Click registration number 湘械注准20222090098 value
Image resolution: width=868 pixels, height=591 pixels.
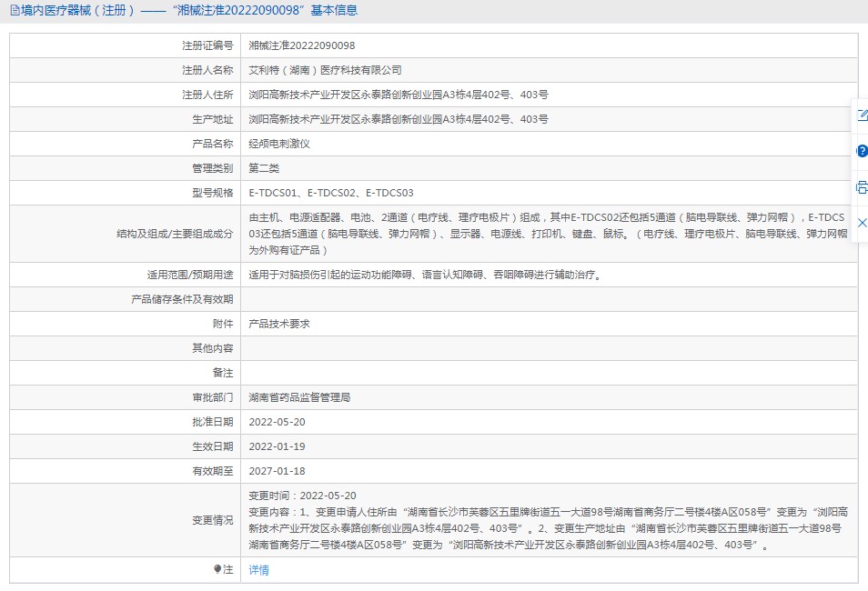click(x=302, y=45)
